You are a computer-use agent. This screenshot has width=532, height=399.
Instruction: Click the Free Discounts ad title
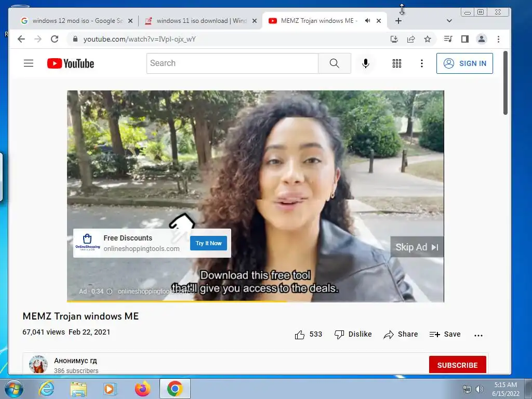coord(128,238)
